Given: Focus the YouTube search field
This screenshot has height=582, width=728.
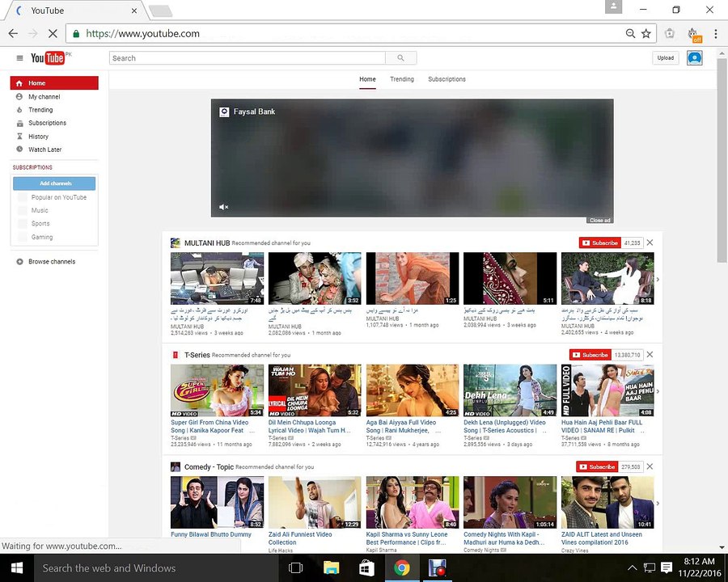Looking at the screenshot, I should [247, 58].
